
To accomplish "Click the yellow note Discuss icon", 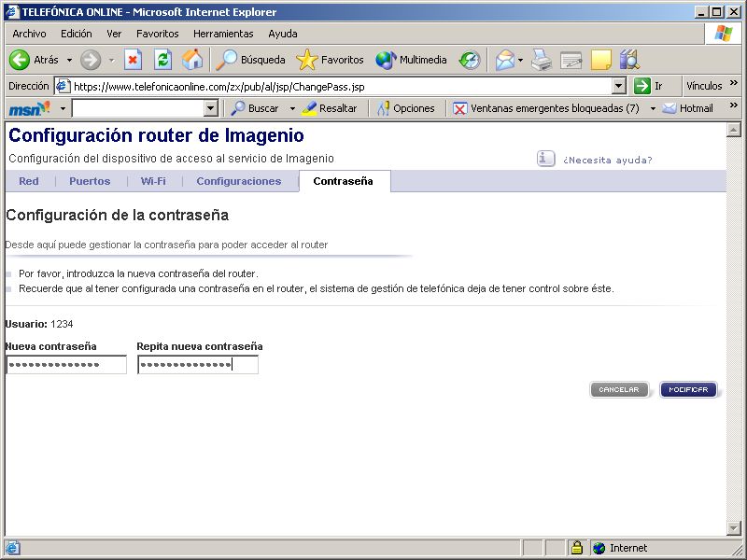I will tap(600, 60).
